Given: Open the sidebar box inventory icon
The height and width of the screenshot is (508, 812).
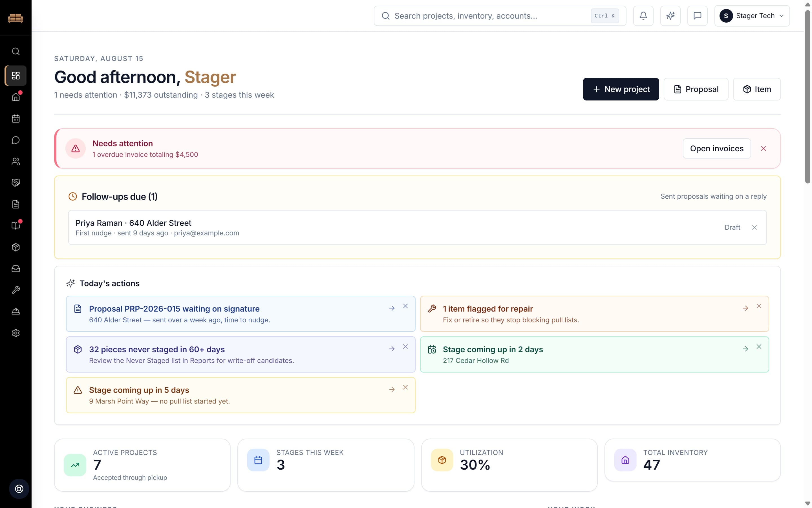Looking at the screenshot, I should 16,247.
